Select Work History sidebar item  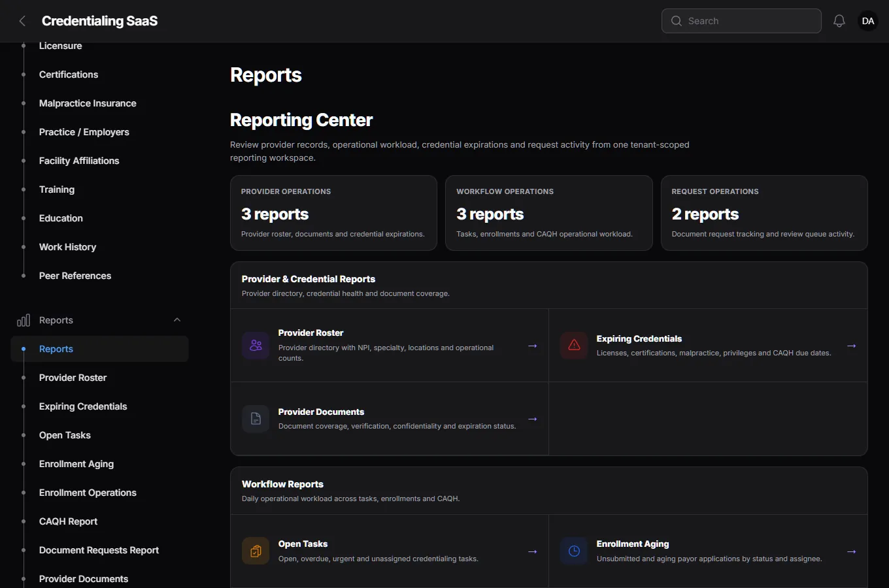tap(67, 247)
